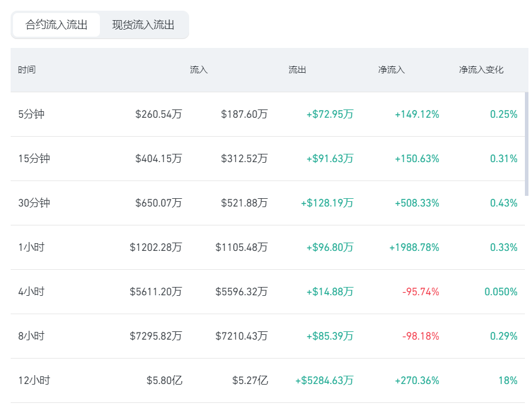Image resolution: width=532 pixels, height=413 pixels.
Task: Click the -95.74% change value
Action: tap(421, 292)
